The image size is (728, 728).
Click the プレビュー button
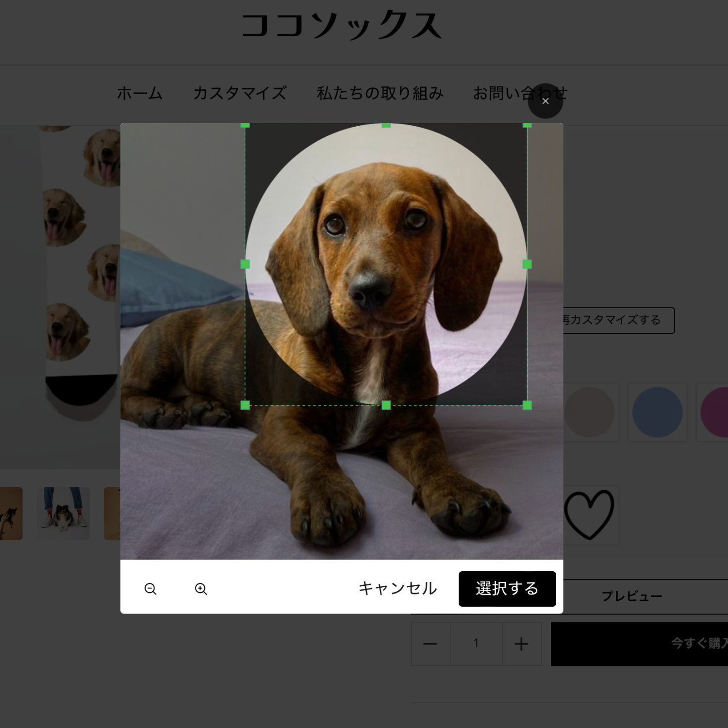click(632, 596)
